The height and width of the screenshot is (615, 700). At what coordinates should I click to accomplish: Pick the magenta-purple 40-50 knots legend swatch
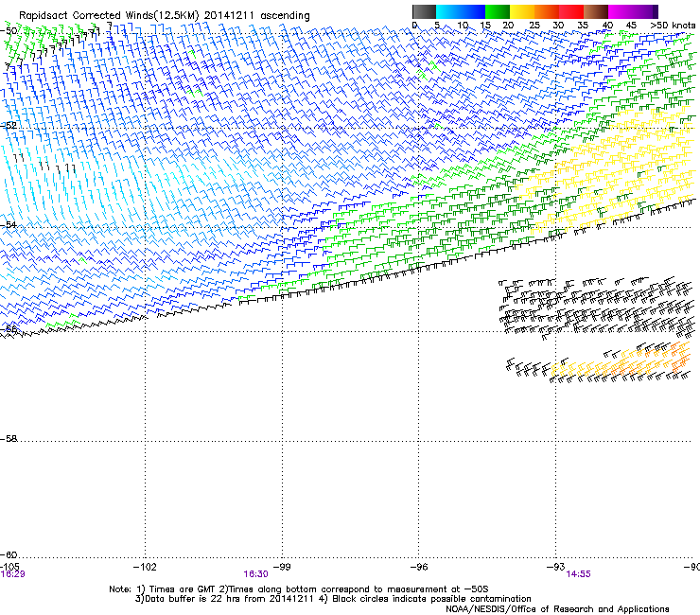633,11
